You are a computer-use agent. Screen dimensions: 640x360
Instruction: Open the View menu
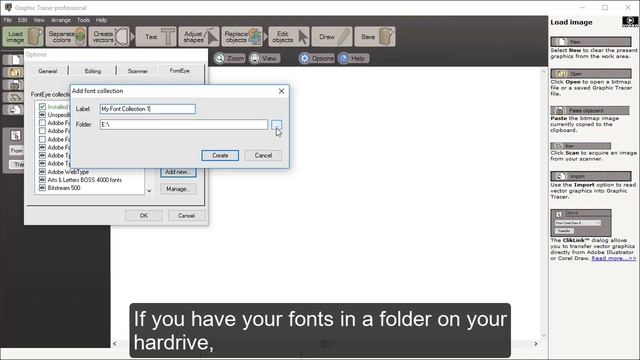click(39, 20)
